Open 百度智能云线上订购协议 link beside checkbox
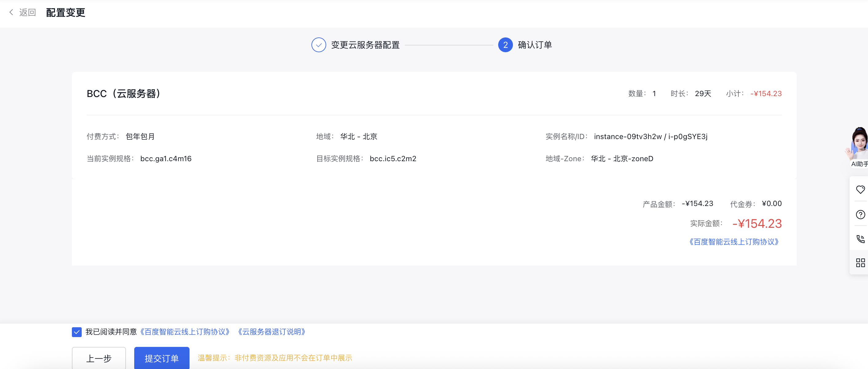 pos(185,332)
